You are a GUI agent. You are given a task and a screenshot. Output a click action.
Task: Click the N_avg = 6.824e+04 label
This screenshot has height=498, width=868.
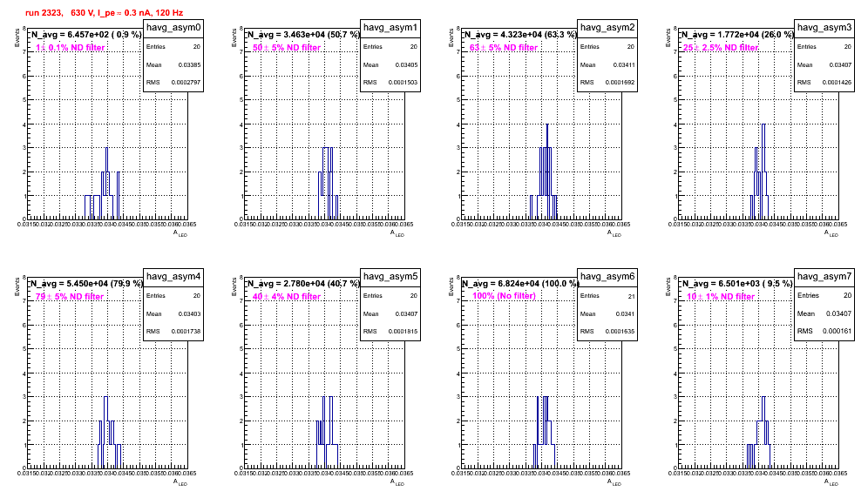coord(519,283)
